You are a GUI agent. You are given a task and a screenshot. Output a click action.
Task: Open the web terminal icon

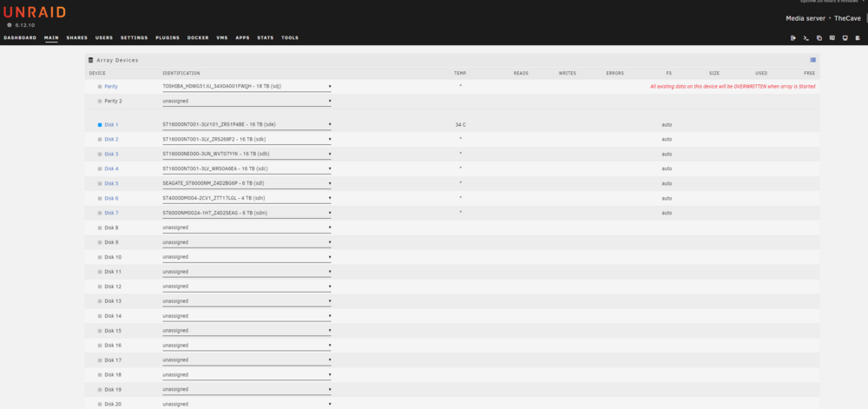pyautogui.click(x=806, y=38)
